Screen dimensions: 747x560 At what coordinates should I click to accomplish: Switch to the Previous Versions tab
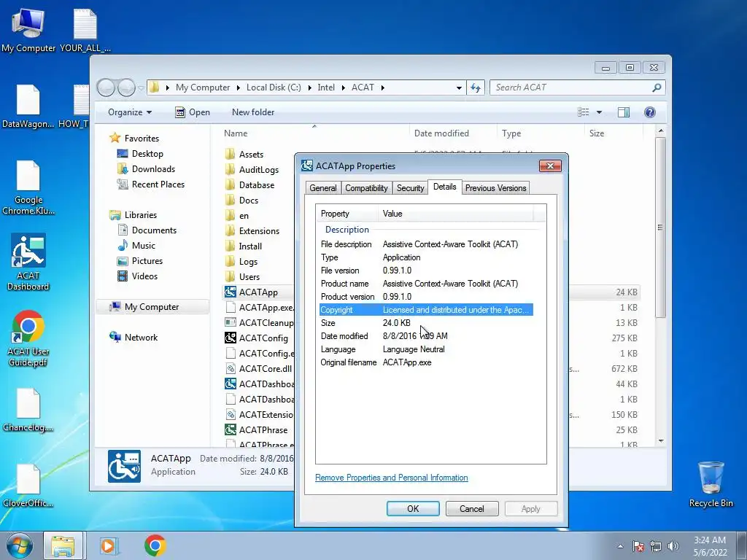(495, 188)
